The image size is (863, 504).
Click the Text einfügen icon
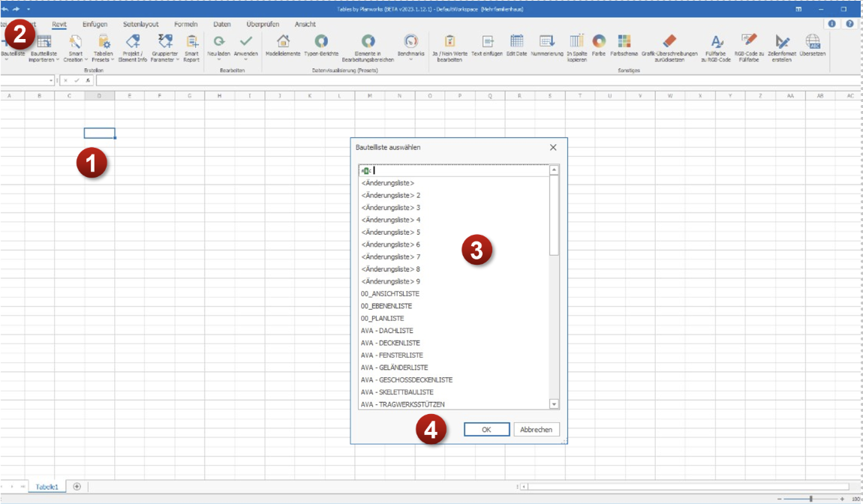click(487, 41)
